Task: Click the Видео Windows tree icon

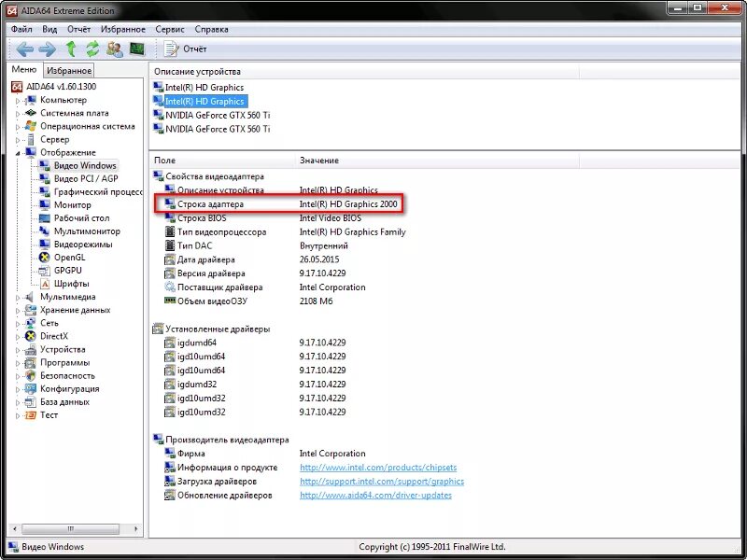Action: (x=44, y=165)
